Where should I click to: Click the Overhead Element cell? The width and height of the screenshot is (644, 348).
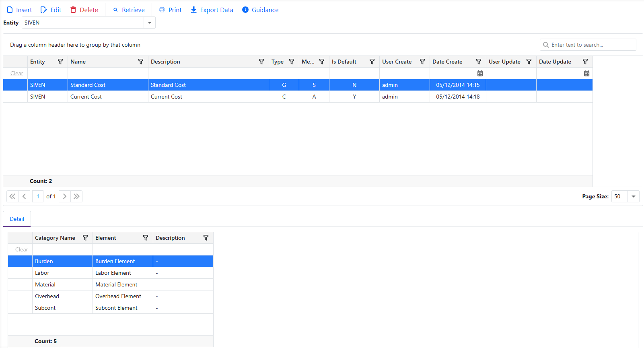click(x=123, y=296)
